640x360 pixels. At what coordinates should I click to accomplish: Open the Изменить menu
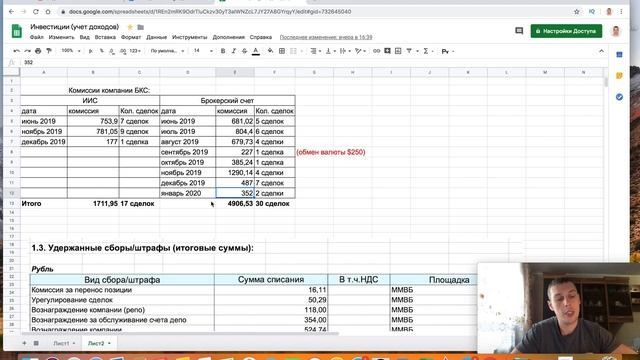click(62, 37)
